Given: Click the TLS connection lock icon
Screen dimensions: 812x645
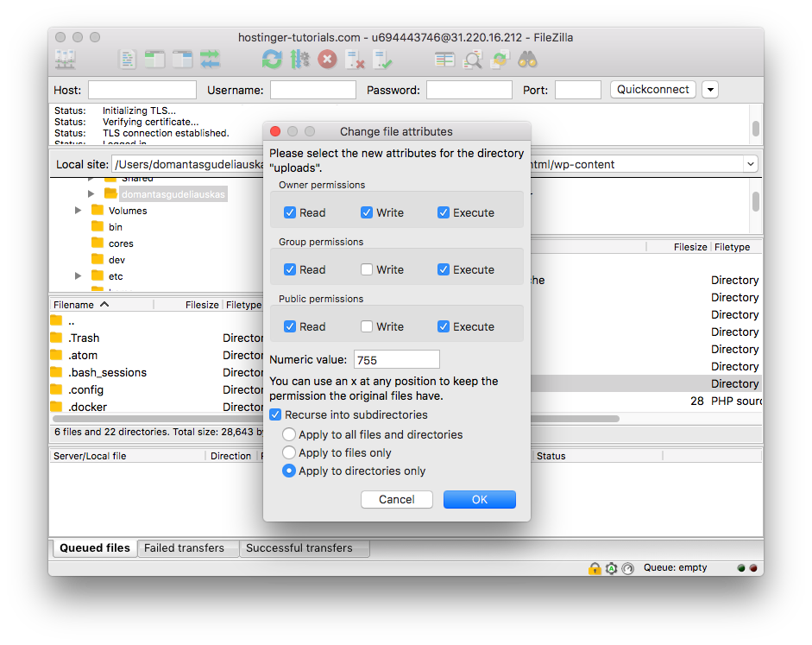Looking at the screenshot, I should tap(595, 567).
